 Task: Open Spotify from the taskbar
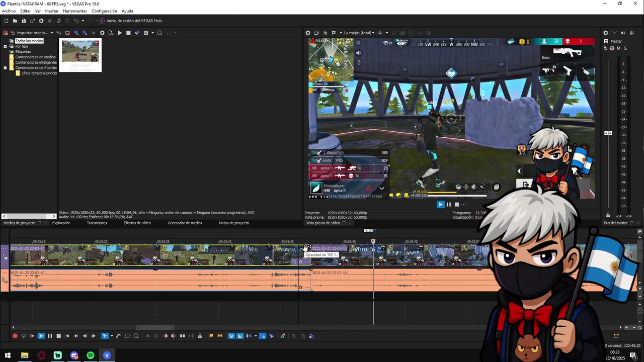91,355
